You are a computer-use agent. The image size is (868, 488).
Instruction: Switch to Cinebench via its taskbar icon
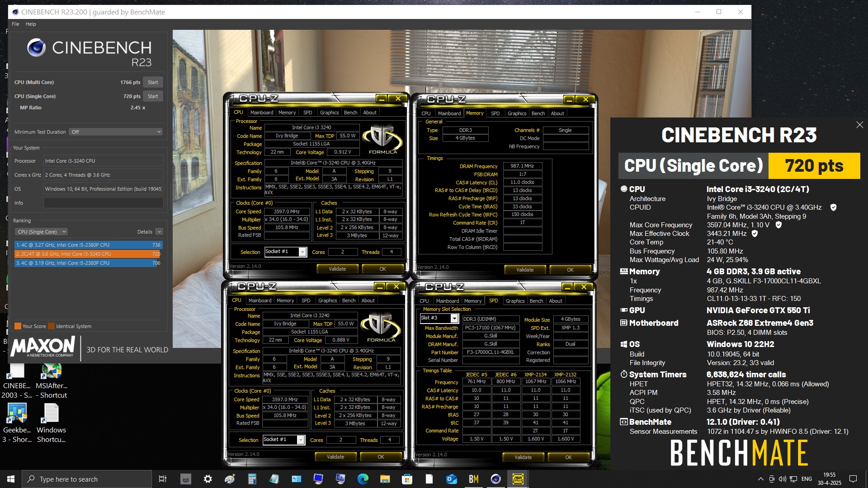coord(495,479)
